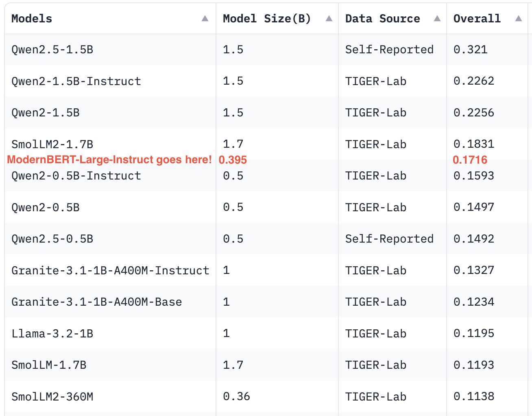Click red ModernBERT-Large-Instruct annotation text
Viewport: 532px width, 416px height.
[109, 160]
